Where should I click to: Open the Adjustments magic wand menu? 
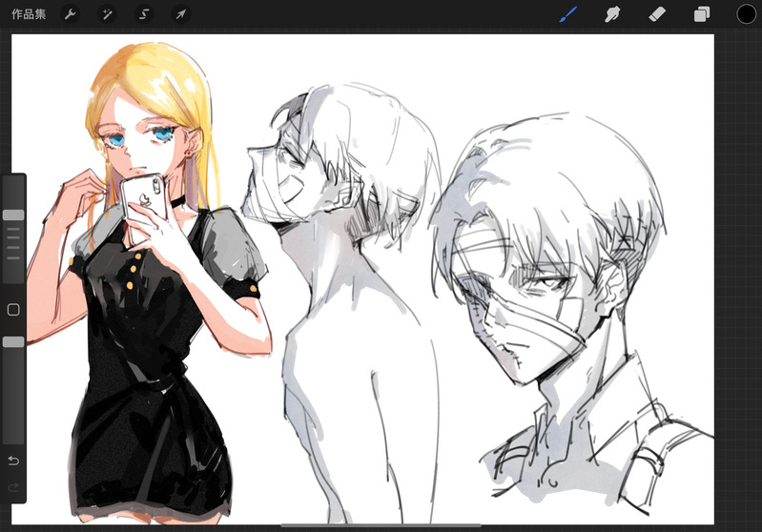click(x=107, y=14)
